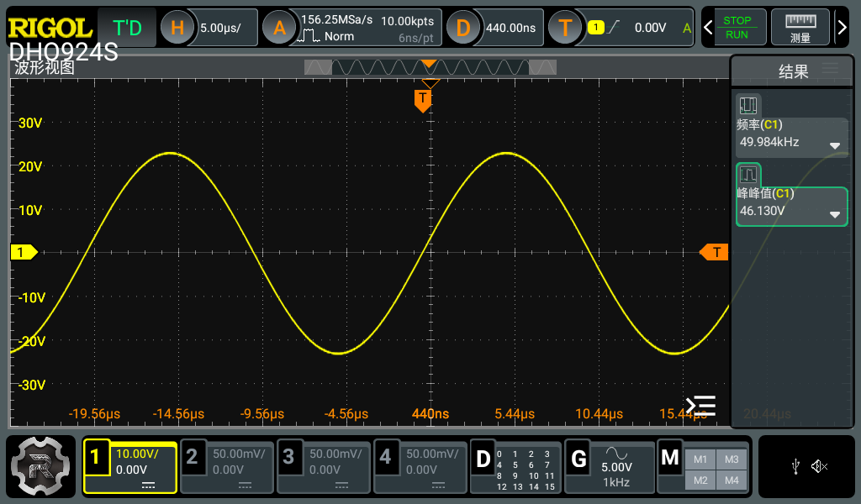Click the results panel menu icon
The image size is (861, 504).
(830, 69)
